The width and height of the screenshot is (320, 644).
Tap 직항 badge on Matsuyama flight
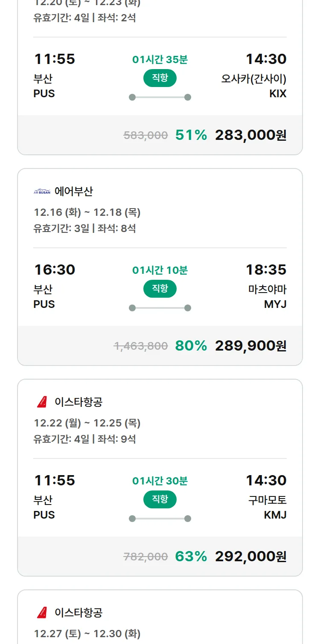tap(160, 289)
